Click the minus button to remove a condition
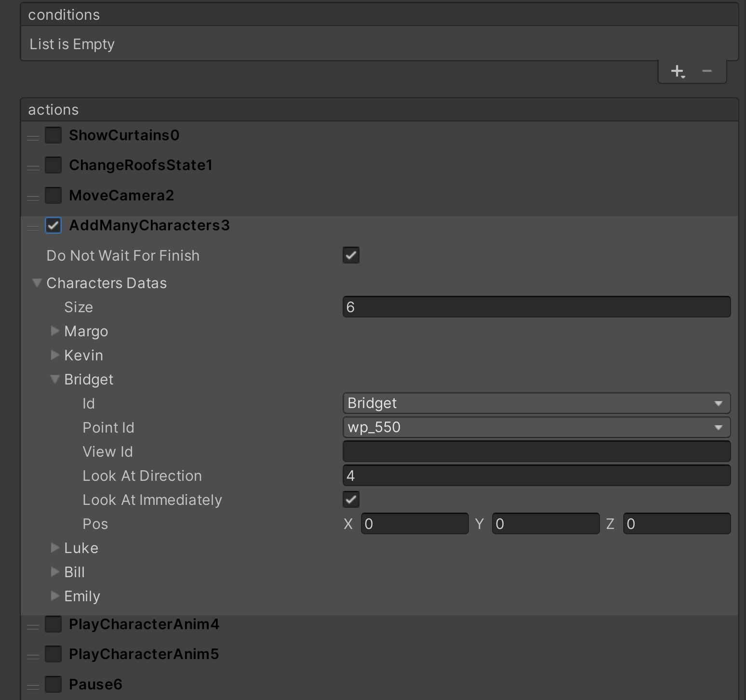The width and height of the screenshot is (746, 700). (707, 71)
